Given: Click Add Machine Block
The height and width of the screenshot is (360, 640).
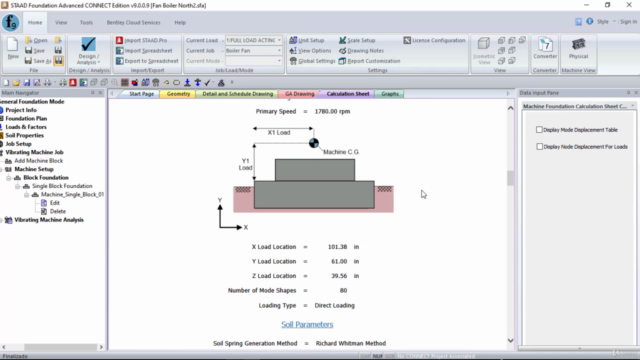Looking at the screenshot, I should coord(38,161).
